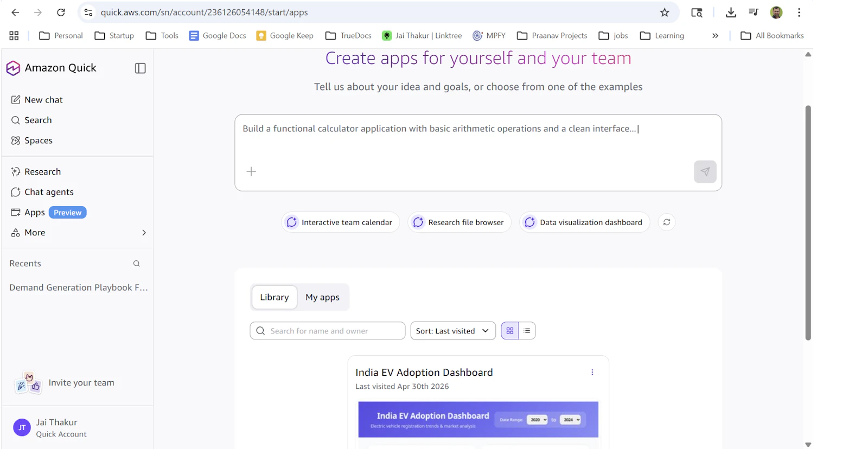Choose Data visualization dashboard example
868x449 pixels.
tap(584, 222)
